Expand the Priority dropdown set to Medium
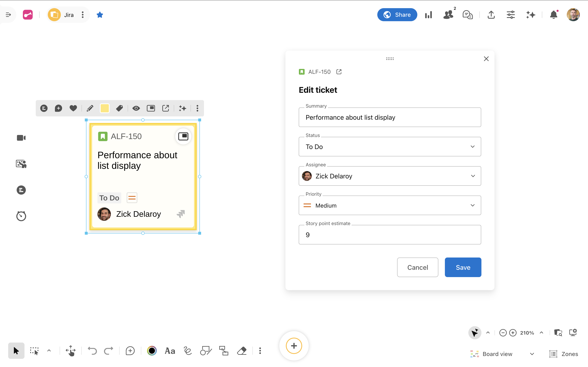 [x=390, y=205]
